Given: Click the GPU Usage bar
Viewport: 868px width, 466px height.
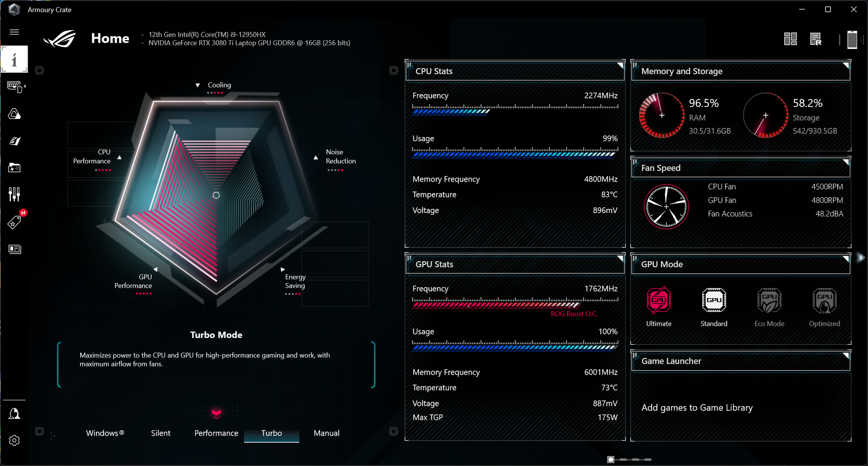Looking at the screenshot, I should pos(515,345).
